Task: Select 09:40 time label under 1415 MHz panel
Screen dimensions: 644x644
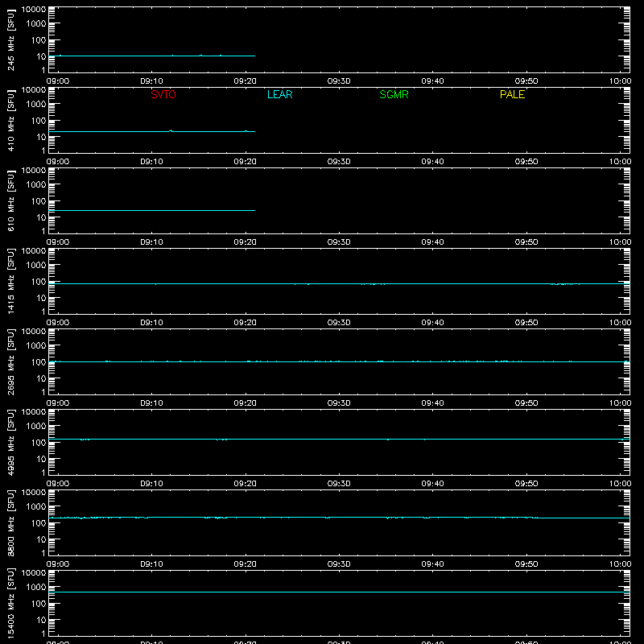Action: click(432, 323)
